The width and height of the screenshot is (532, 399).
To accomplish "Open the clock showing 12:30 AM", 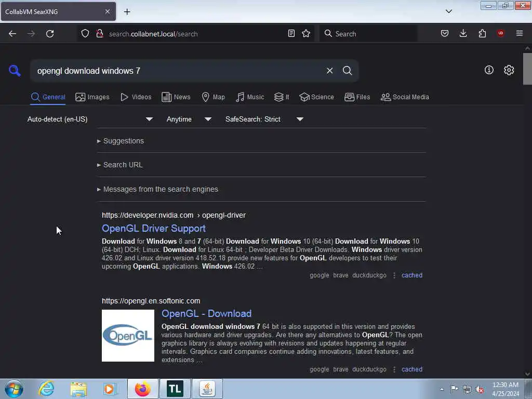I will click(x=505, y=389).
